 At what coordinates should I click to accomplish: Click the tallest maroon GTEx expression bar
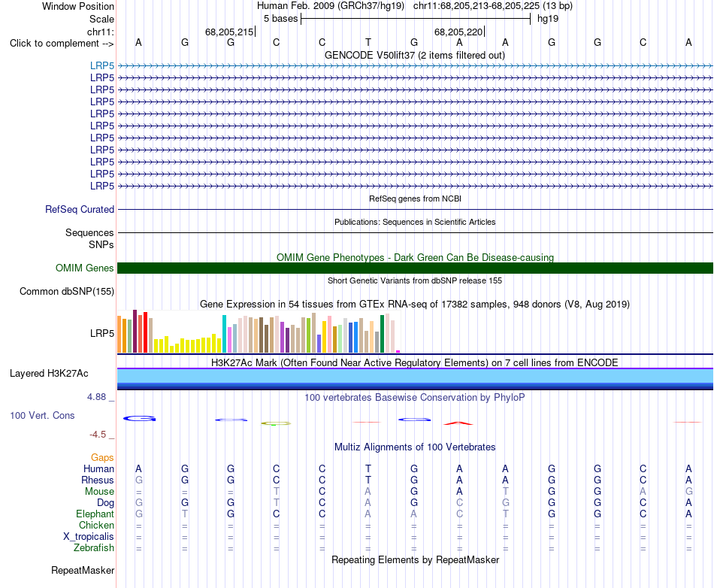(135, 331)
